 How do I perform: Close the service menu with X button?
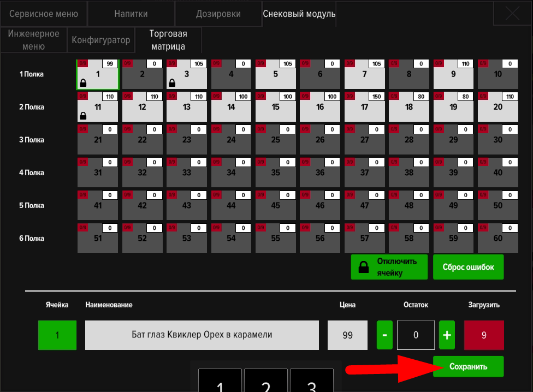tap(512, 14)
